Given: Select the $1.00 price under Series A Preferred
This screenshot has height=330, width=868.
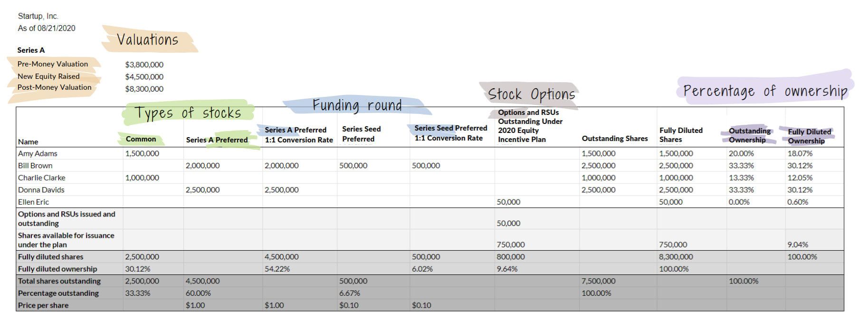Looking at the screenshot, I should pyautogui.click(x=195, y=305).
